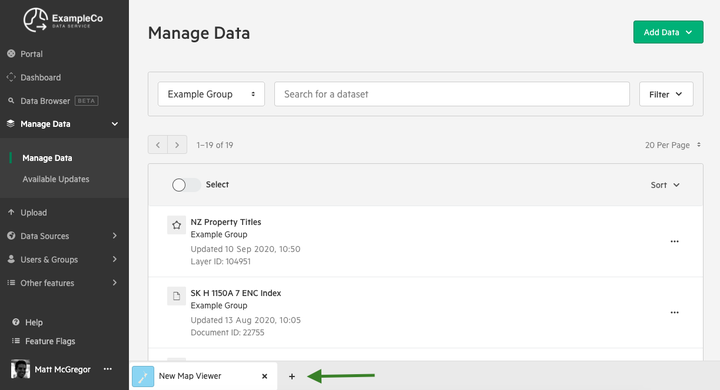Screen dimensions: 720x390
Task: Open the SK H 1150A 7 ENC Index document
Action: (236, 293)
